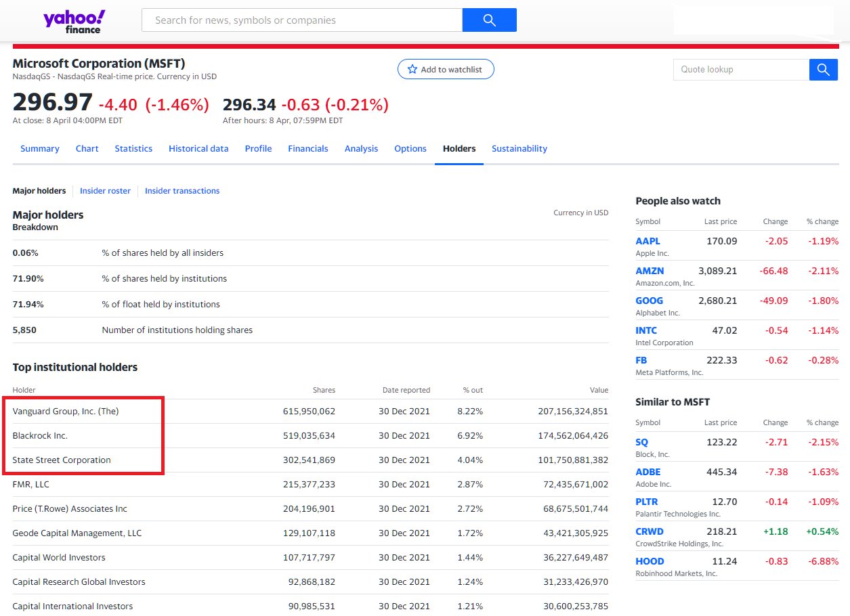Click State Street 4.04% out cell
This screenshot has height=616, width=850.
470,460
